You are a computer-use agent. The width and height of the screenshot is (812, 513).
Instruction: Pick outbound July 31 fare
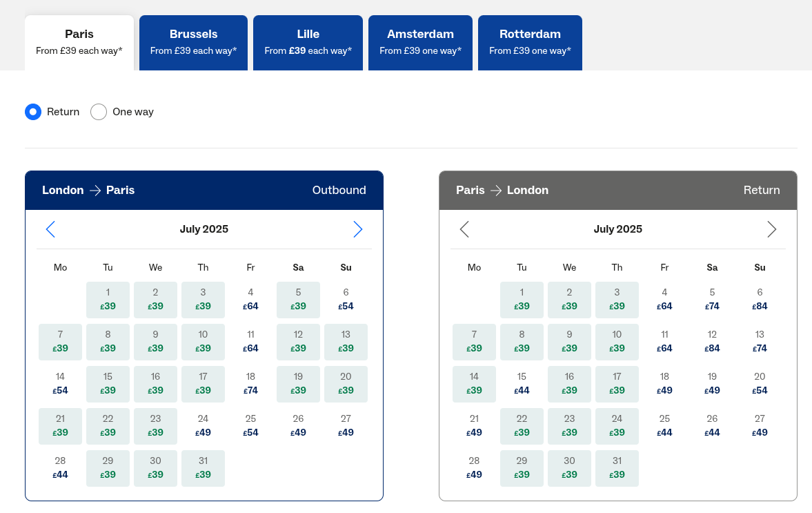(203, 468)
